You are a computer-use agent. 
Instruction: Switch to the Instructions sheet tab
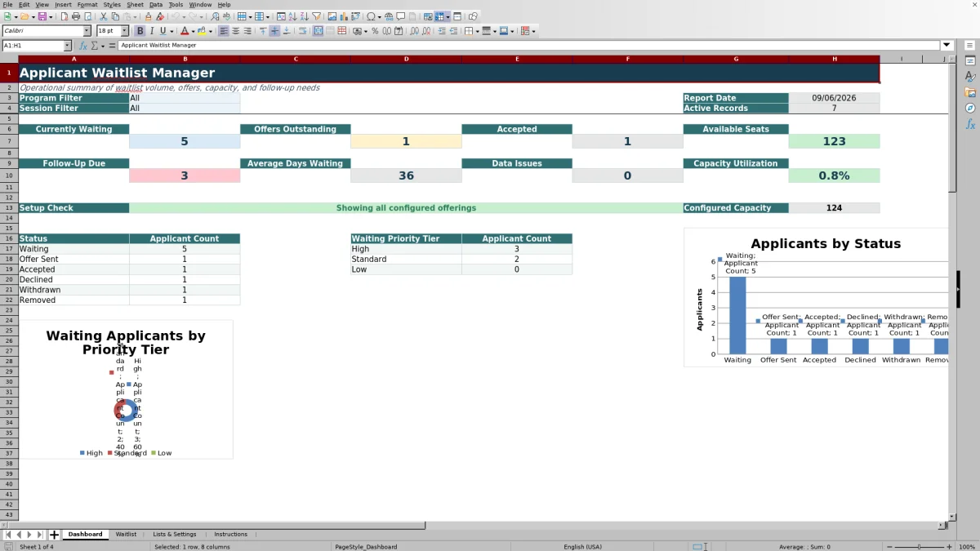(x=230, y=535)
